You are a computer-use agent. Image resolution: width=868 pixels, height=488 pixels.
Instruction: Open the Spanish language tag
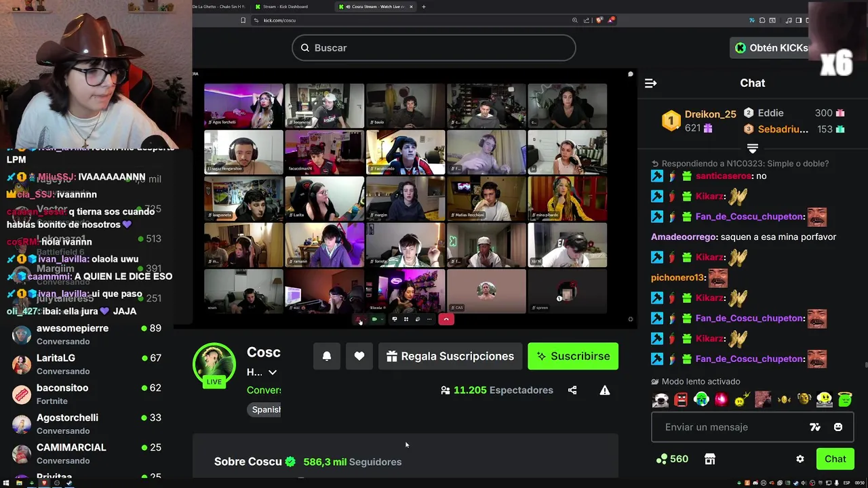point(265,409)
